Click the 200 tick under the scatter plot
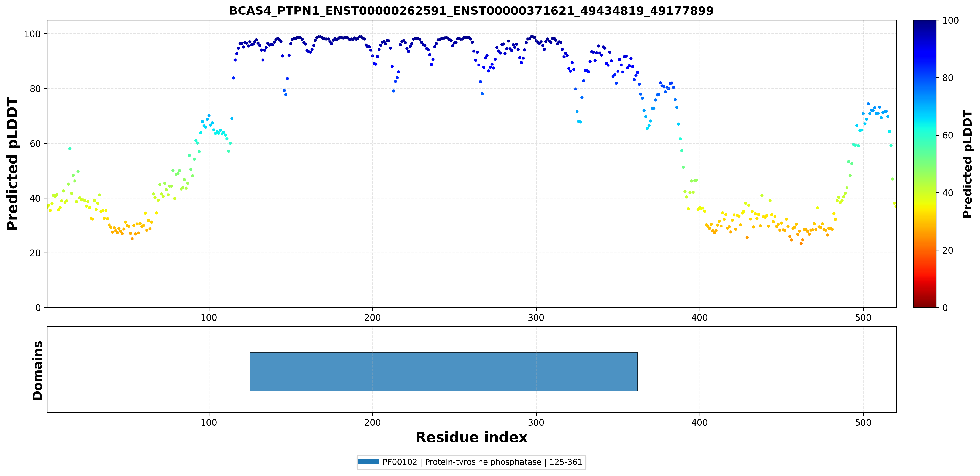Viewport: 980px width, 476px height. coord(372,317)
